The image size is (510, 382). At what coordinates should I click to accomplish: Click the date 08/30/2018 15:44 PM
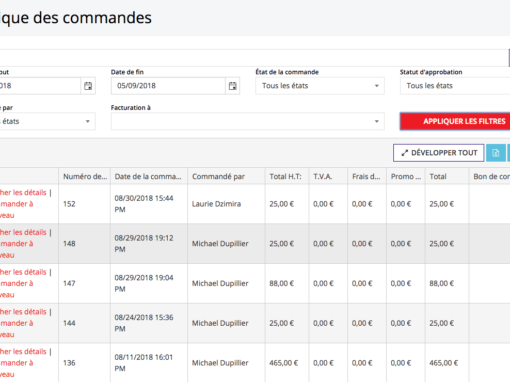click(x=144, y=204)
